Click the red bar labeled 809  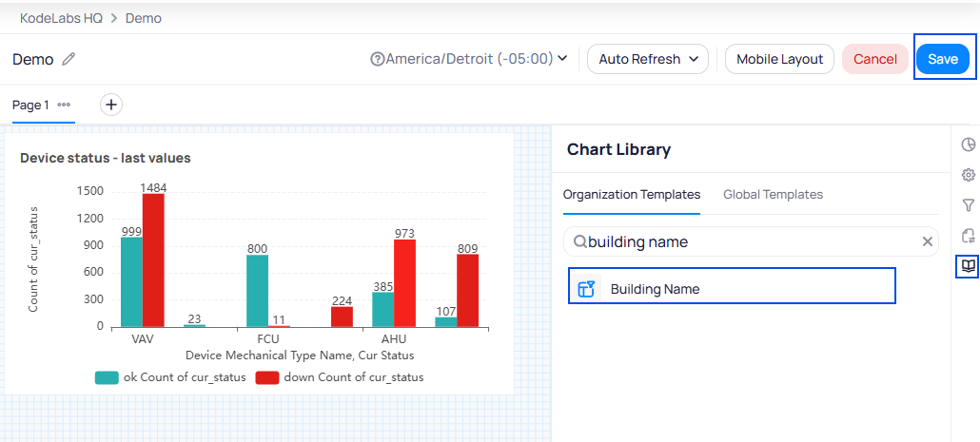[467, 290]
